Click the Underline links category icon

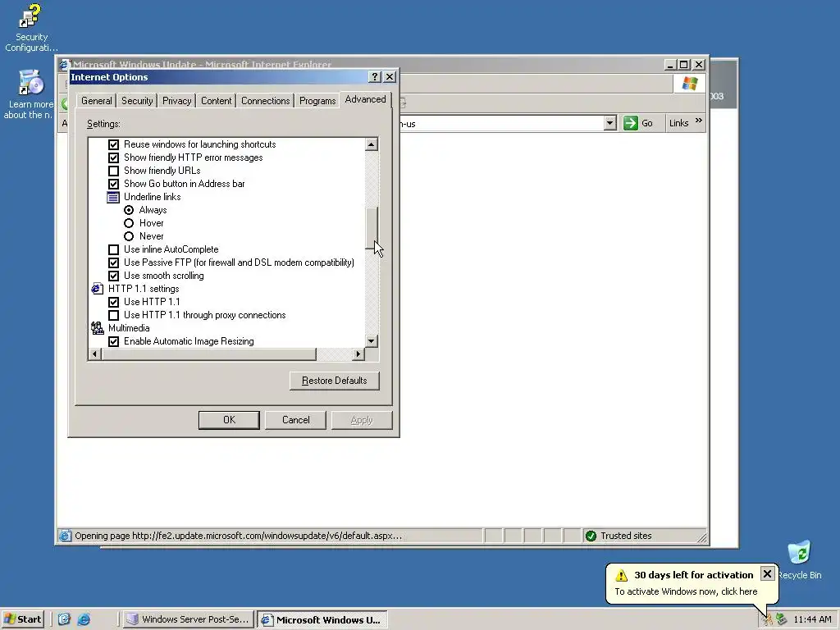point(113,197)
